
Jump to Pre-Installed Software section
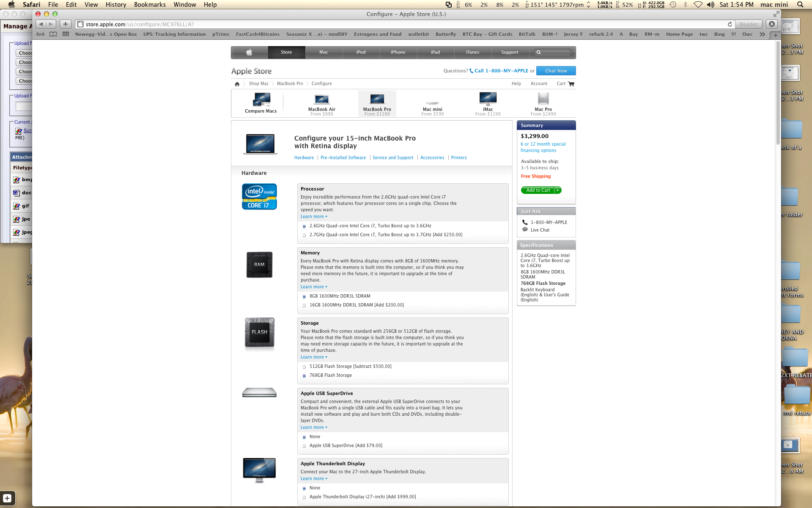[343, 158]
